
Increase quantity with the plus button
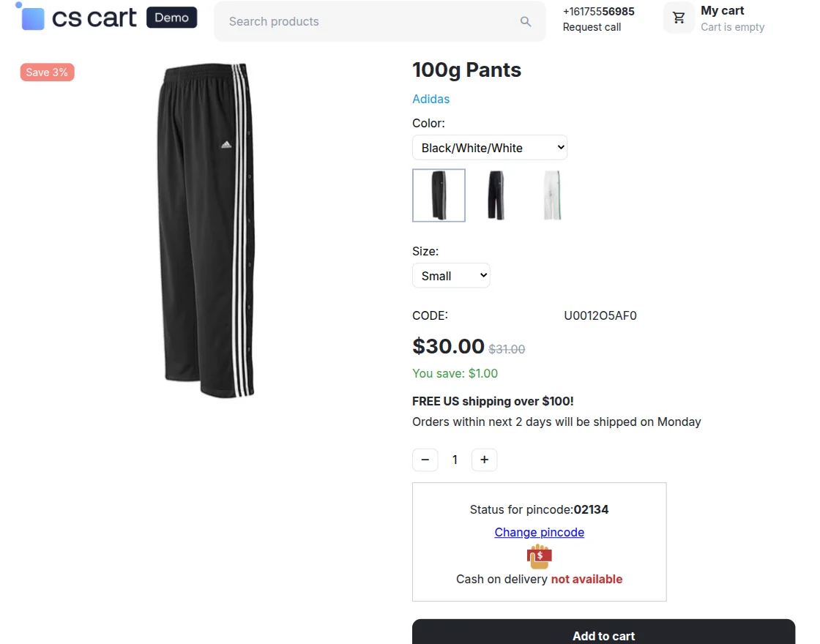coord(484,460)
